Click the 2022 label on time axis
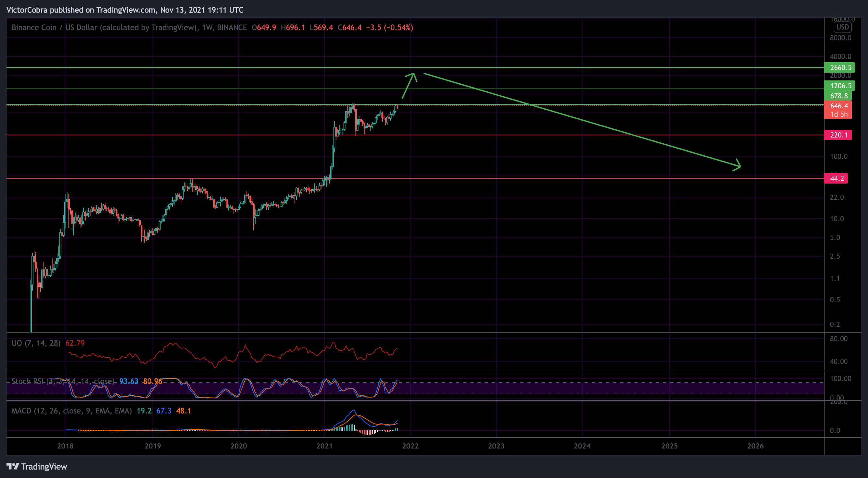The image size is (868, 478). point(410,446)
